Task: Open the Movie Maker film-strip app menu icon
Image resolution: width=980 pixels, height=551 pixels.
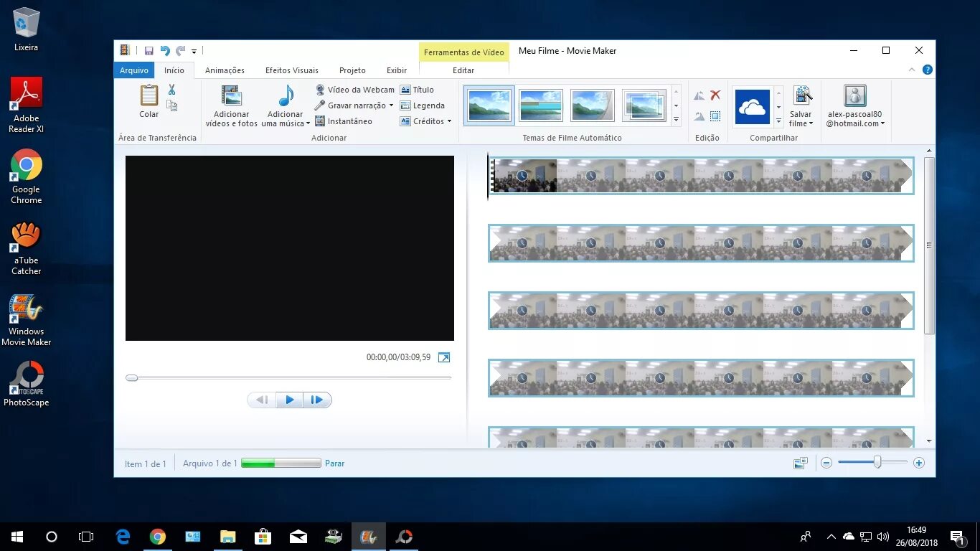Action: 125,50
